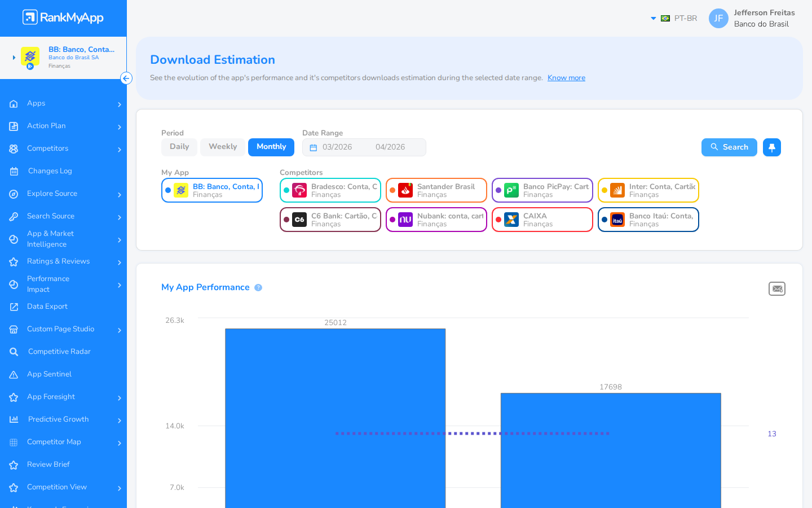Click the Search button
The image size is (812, 508).
point(729,147)
